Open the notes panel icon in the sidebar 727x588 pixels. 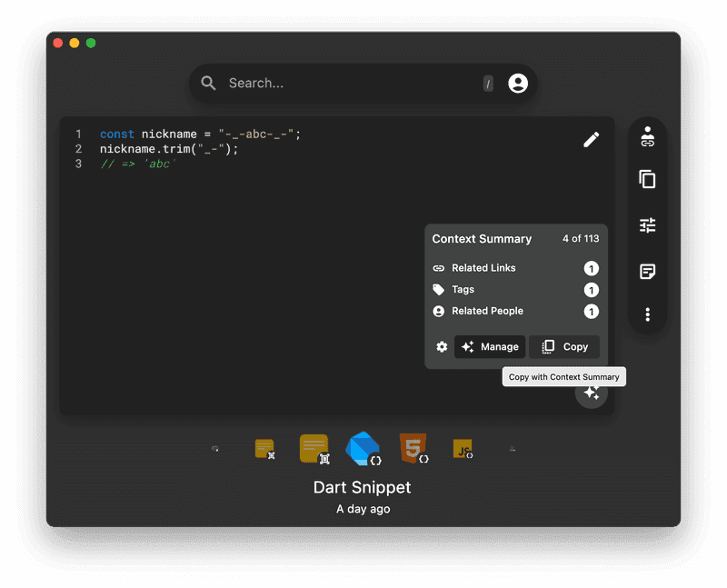click(647, 272)
